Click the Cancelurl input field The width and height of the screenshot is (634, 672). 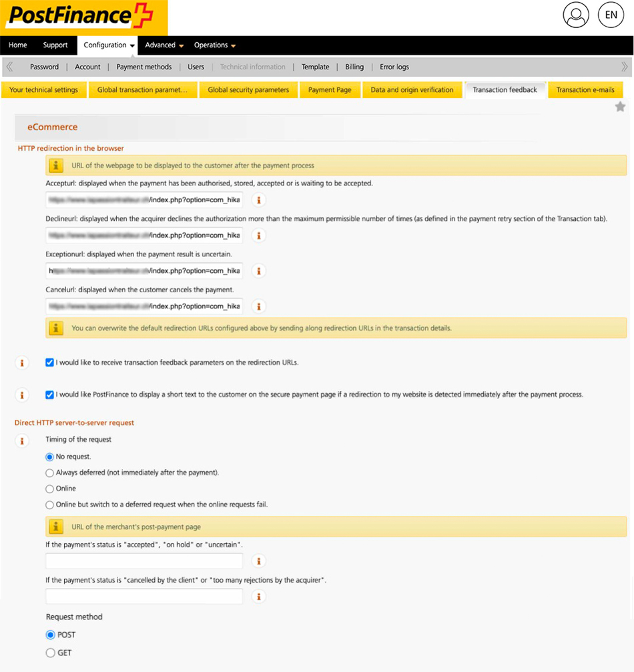pyautogui.click(x=144, y=306)
